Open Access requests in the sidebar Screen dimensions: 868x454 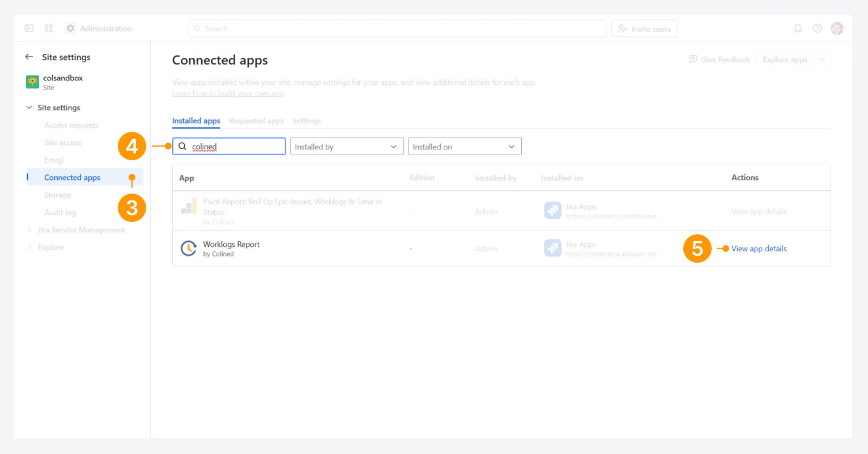(71, 125)
